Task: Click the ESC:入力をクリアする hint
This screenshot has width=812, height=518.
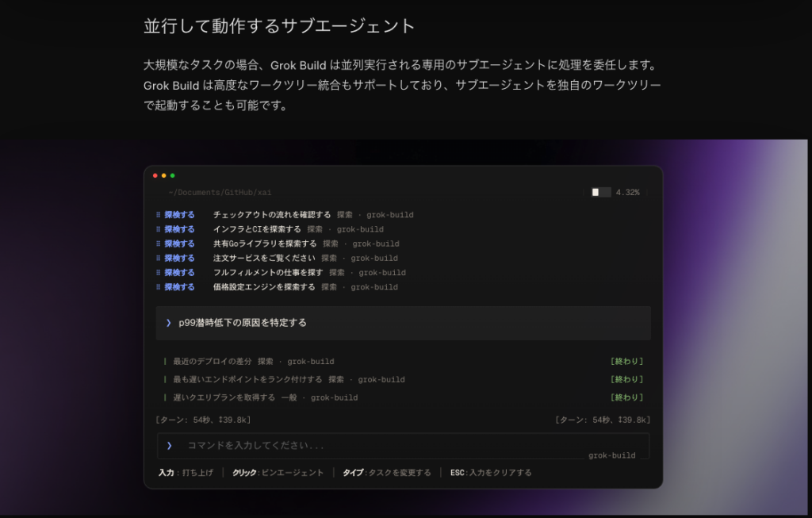Action: pos(491,473)
